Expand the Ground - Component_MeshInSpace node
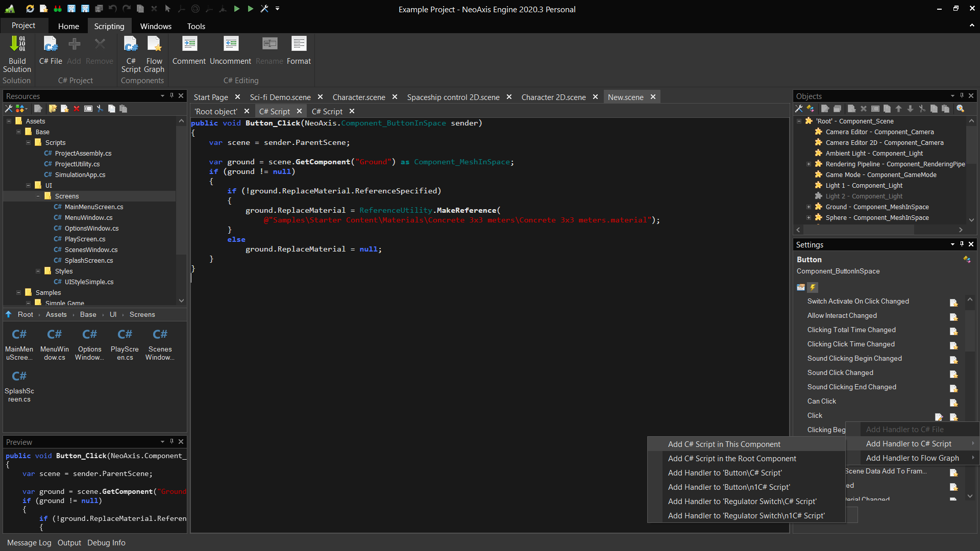This screenshot has height=551, width=980. click(808, 207)
